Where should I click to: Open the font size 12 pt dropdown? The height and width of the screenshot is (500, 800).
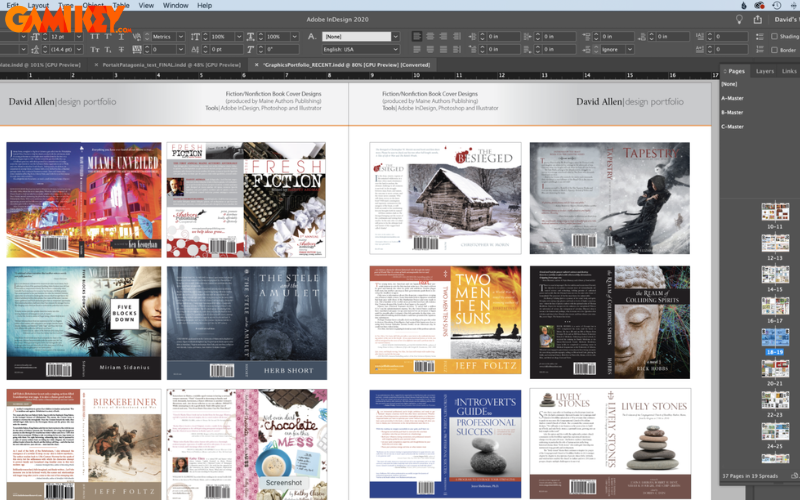(79, 37)
